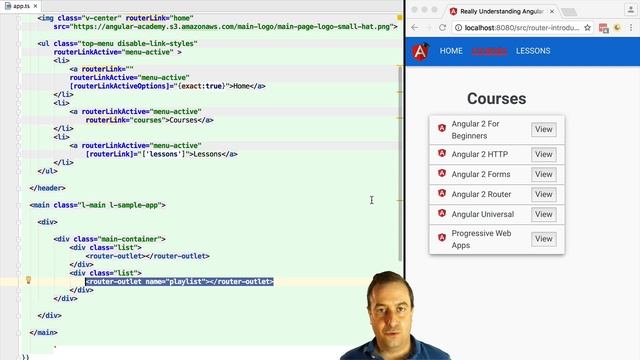
Task: View the Progressive Web Apps course
Action: point(544,239)
